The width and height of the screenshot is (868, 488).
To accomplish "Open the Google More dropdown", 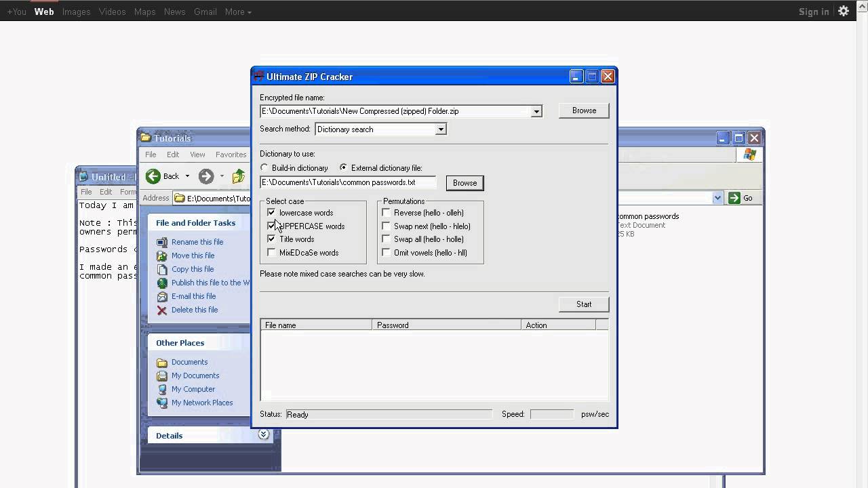I will 238,12.
